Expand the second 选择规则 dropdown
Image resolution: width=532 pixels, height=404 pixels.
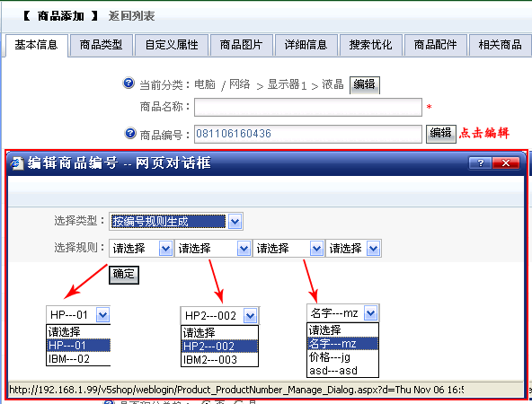point(244,249)
